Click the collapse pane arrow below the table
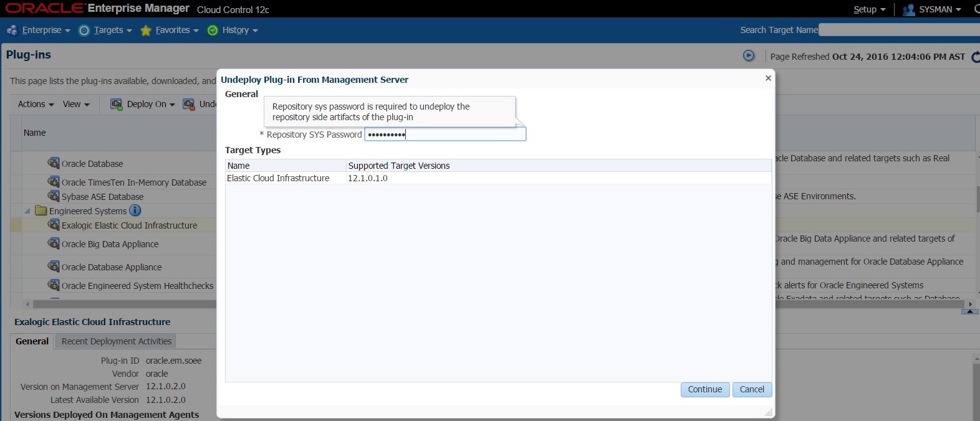 coord(969,311)
